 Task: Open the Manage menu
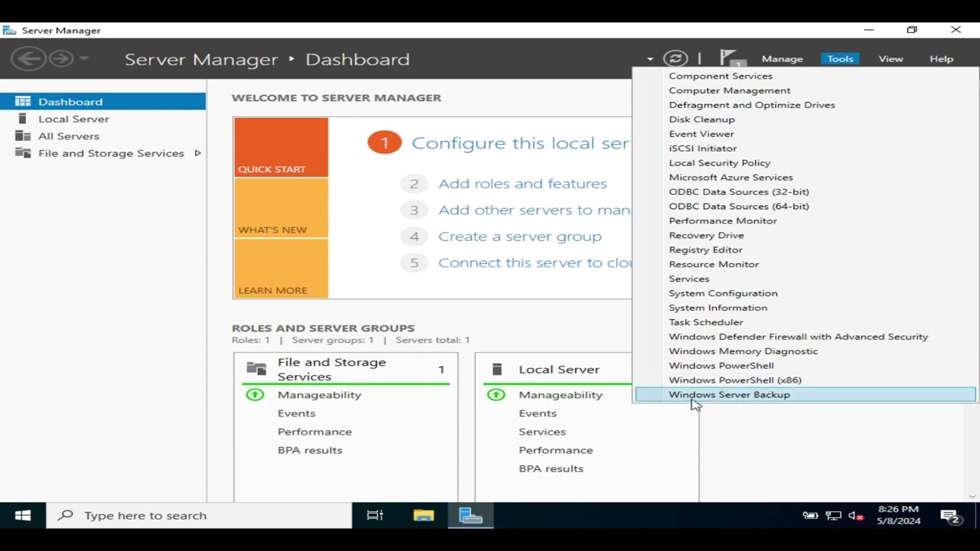pos(782,59)
